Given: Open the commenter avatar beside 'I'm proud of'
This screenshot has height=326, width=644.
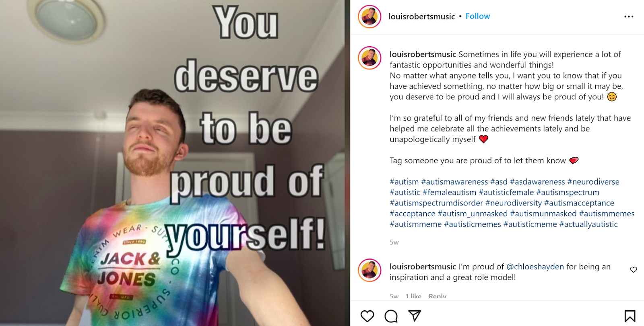Looking at the screenshot, I should pyautogui.click(x=369, y=270).
